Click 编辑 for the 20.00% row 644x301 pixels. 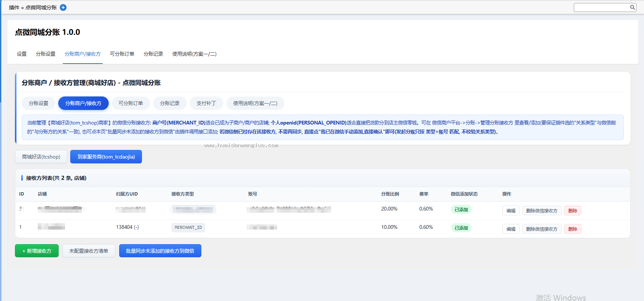click(x=511, y=211)
